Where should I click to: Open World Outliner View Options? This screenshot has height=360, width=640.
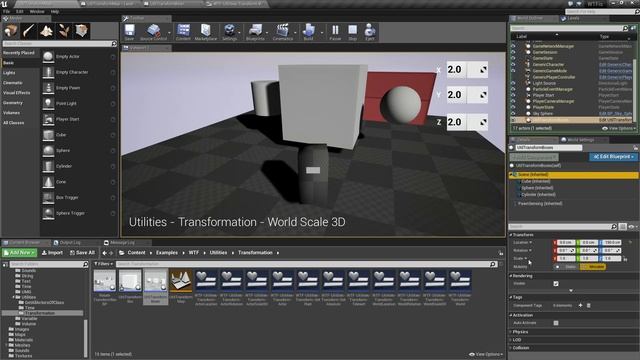point(619,128)
